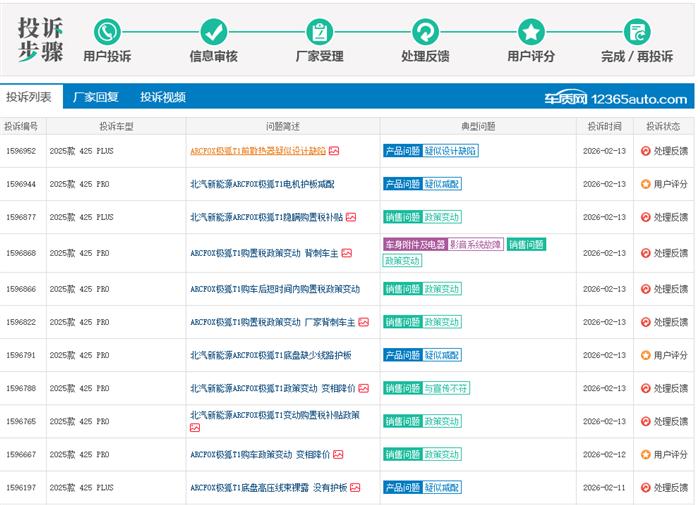Click the 信息审核 checkmark step icon
700x505 pixels.
213,31
